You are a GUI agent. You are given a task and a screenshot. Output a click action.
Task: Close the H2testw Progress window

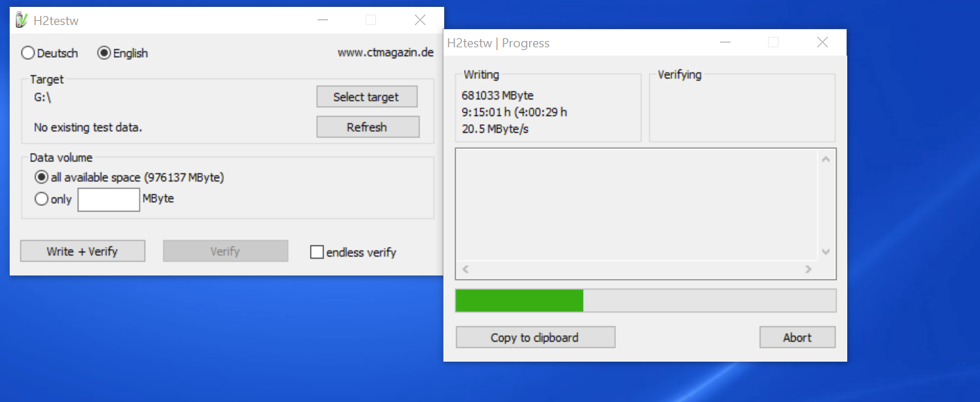click(x=822, y=42)
